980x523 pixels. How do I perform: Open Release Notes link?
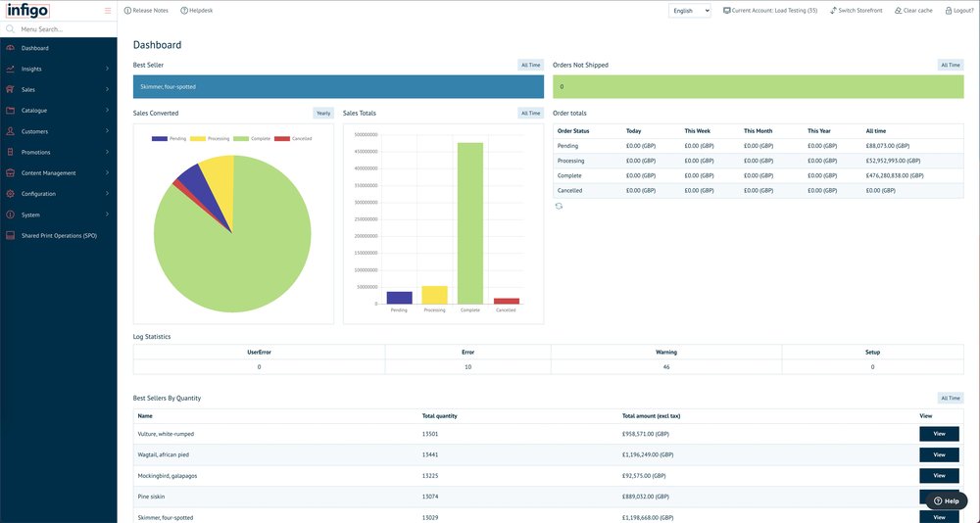[151, 11]
